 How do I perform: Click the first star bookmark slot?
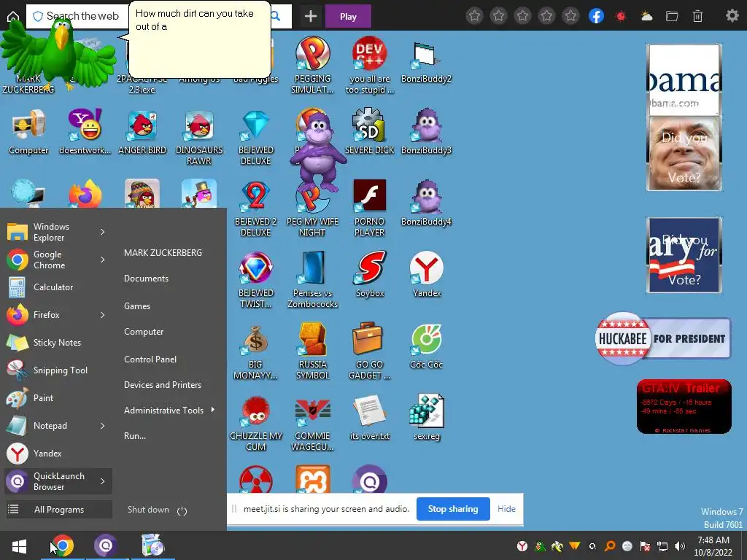coord(474,16)
